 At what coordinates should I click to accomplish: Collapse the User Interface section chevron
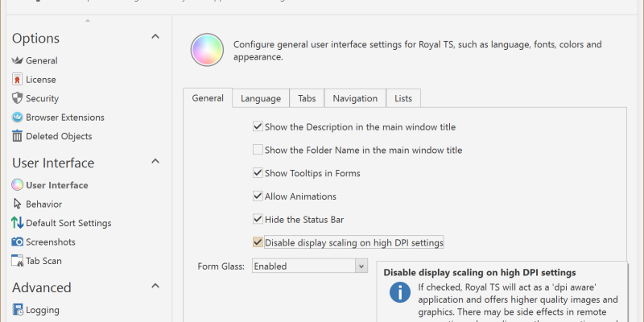click(x=155, y=162)
